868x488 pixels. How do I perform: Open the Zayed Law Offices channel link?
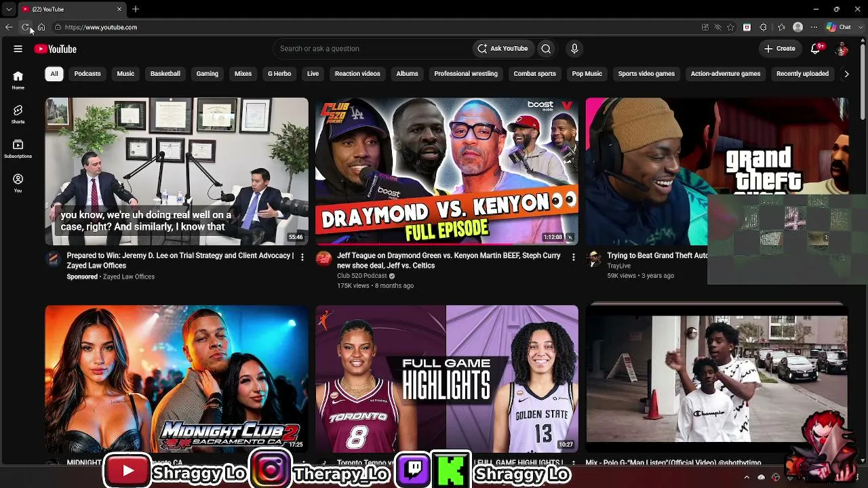tap(129, 277)
